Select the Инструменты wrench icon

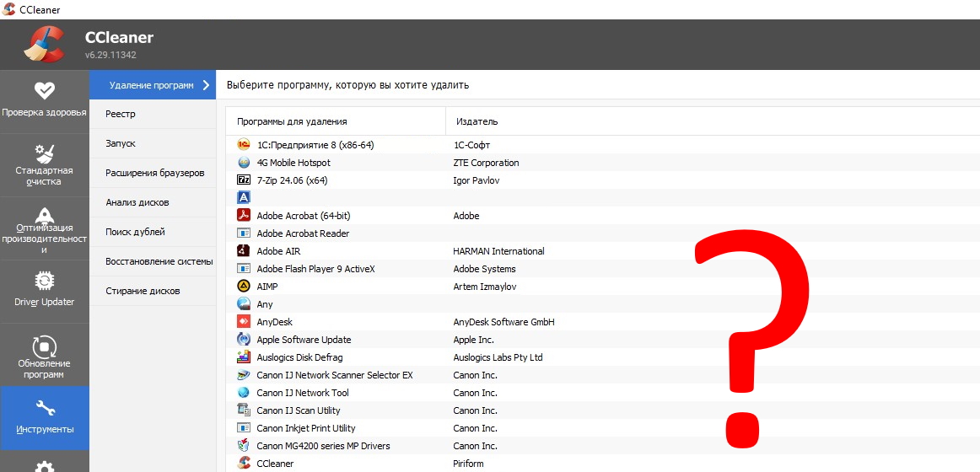click(x=45, y=408)
